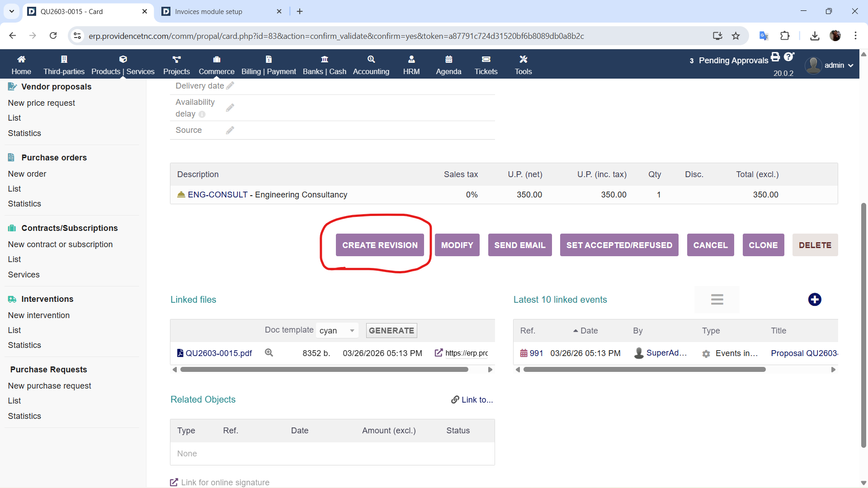Open the help icon in top bar
Image resolution: width=868 pixels, height=488 pixels.
point(789,57)
